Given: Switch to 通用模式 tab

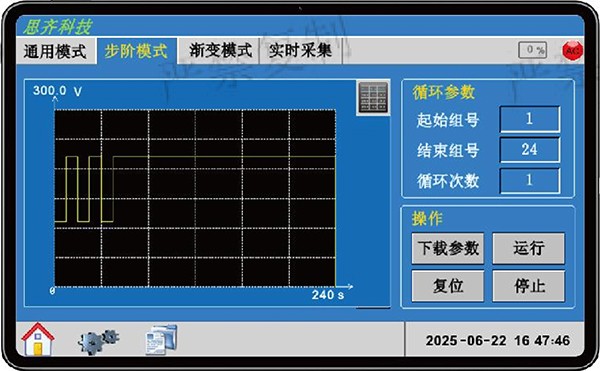Looking at the screenshot, I should point(55,51).
